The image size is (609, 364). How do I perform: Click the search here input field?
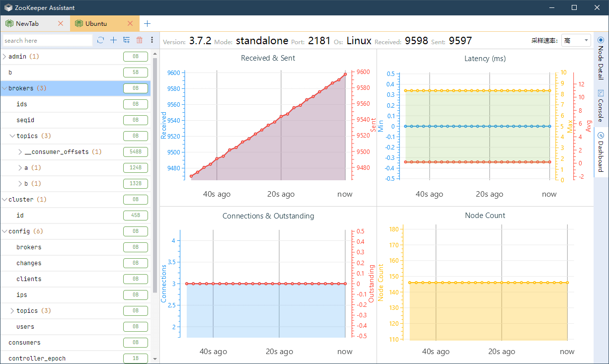47,40
